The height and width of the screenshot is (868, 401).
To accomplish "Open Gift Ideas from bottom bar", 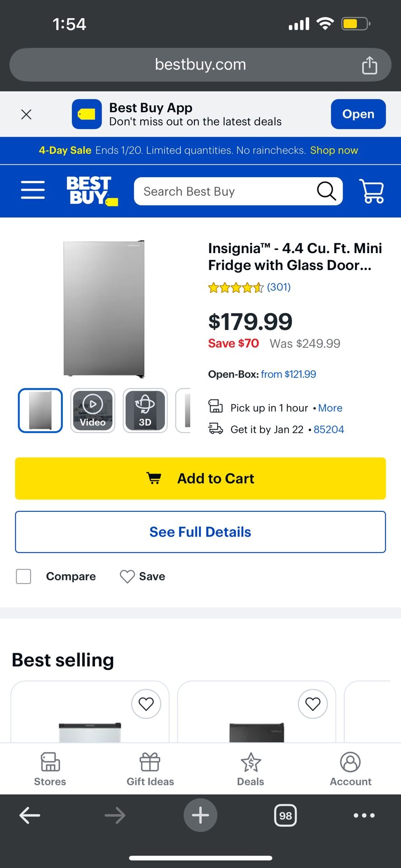I will click(150, 769).
